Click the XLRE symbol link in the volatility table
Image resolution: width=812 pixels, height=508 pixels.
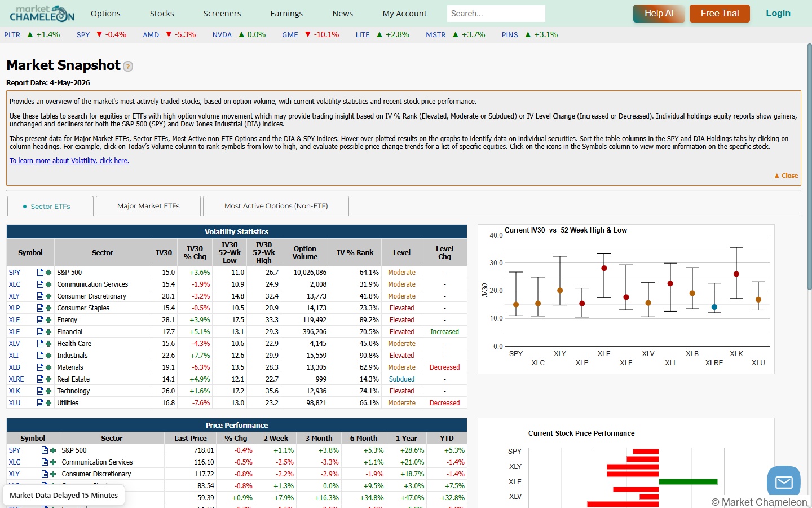16,379
